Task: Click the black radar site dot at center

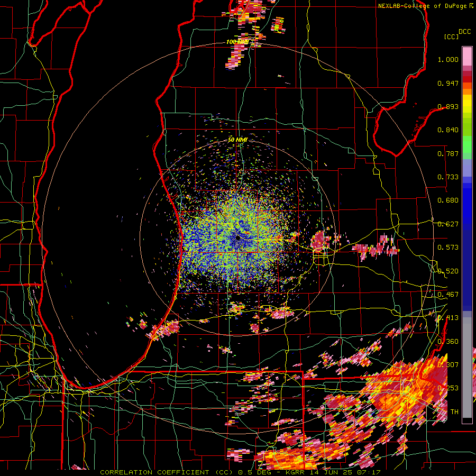Action: point(237,239)
